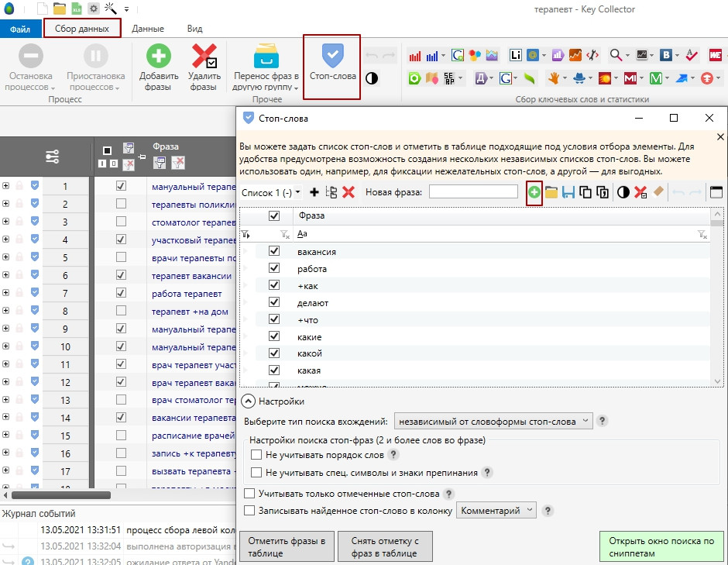This screenshot has width=728, height=565.
Task: Check Учитывать только отмеченные стоп-слова
Action: point(249,494)
